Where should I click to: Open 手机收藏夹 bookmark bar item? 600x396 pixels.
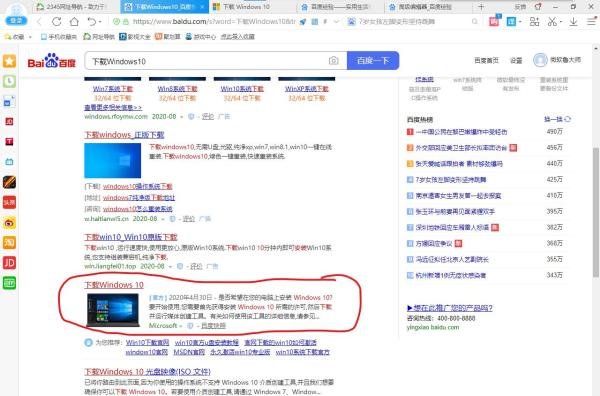tap(59, 37)
